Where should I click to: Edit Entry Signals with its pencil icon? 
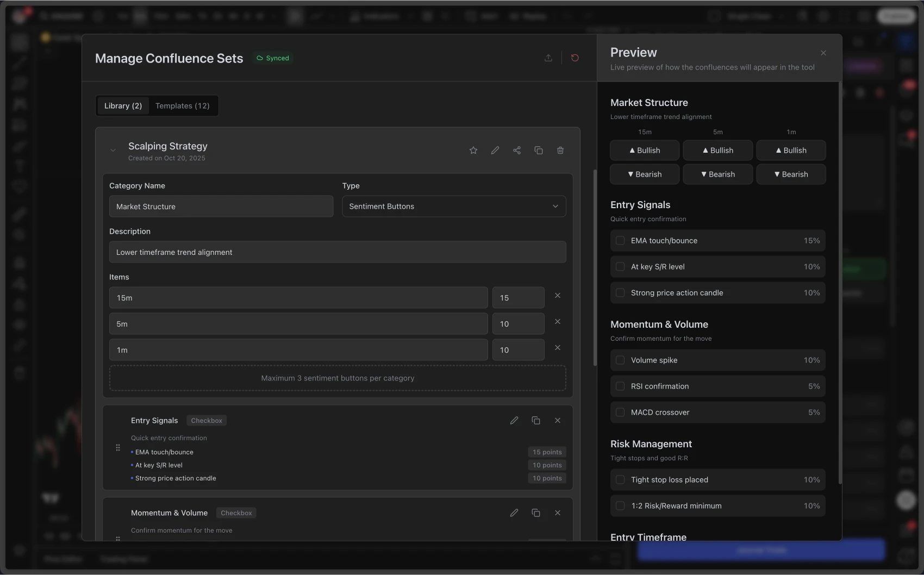pyautogui.click(x=514, y=420)
